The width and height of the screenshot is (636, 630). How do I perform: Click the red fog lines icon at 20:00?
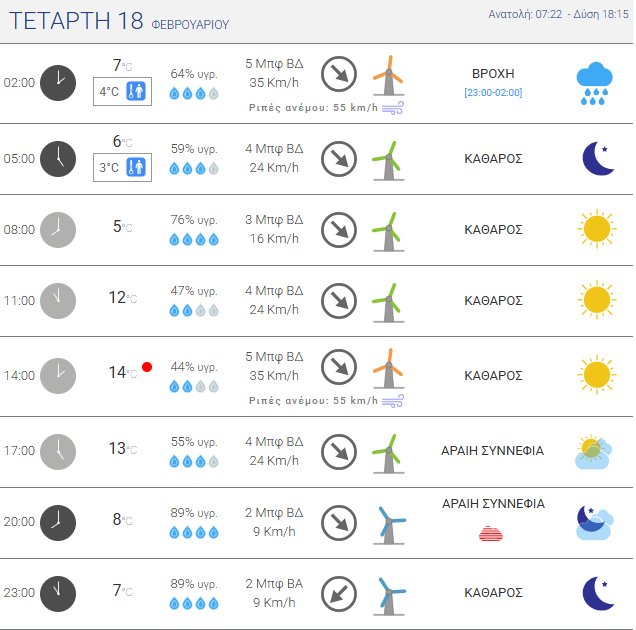pos(493,533)
